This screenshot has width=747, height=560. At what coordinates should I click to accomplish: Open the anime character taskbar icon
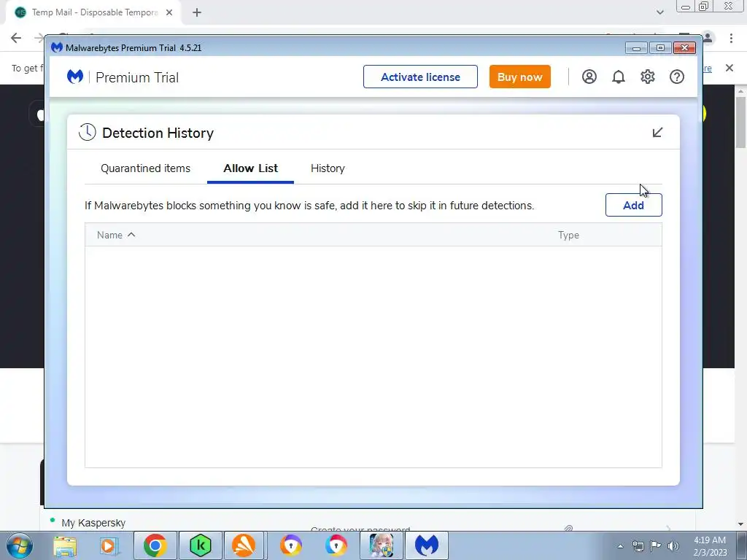tap(381, 545)
